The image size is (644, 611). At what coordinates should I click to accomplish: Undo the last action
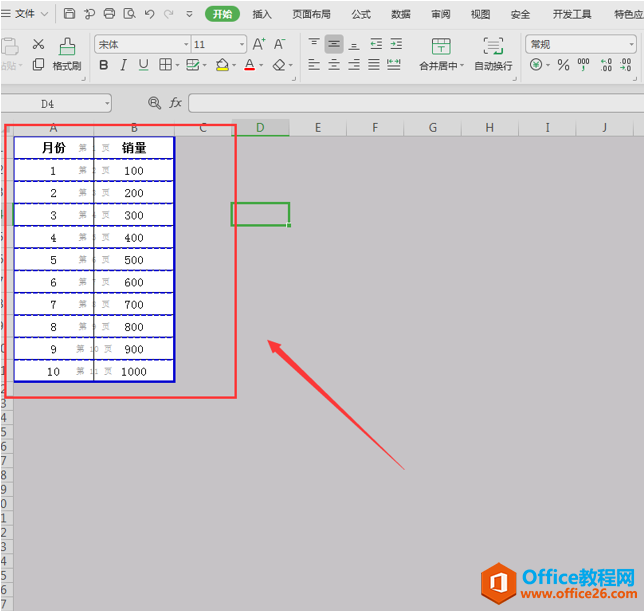[x=150, y=14]
